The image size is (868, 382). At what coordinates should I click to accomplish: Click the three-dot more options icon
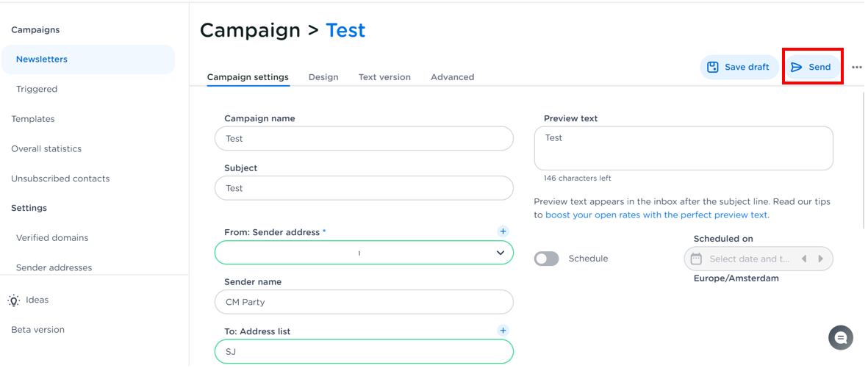click(856, 68)
